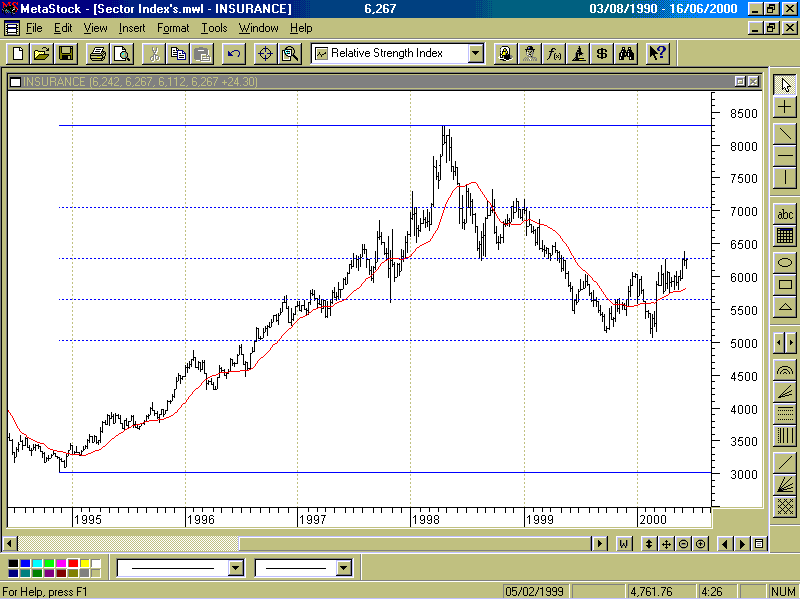Click the left-right scroll arrows in the right toolbar
Viewport: 800px width, 600px height.
coord(785,342)
